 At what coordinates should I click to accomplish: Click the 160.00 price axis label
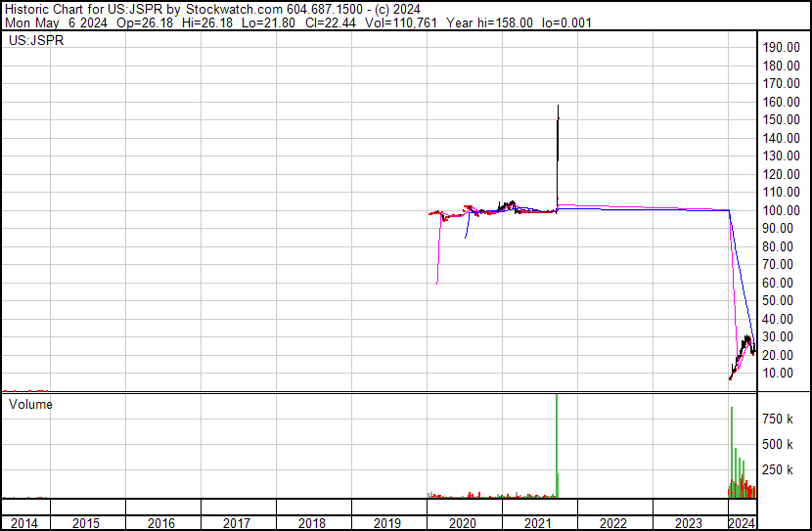[x=784, y=102]
